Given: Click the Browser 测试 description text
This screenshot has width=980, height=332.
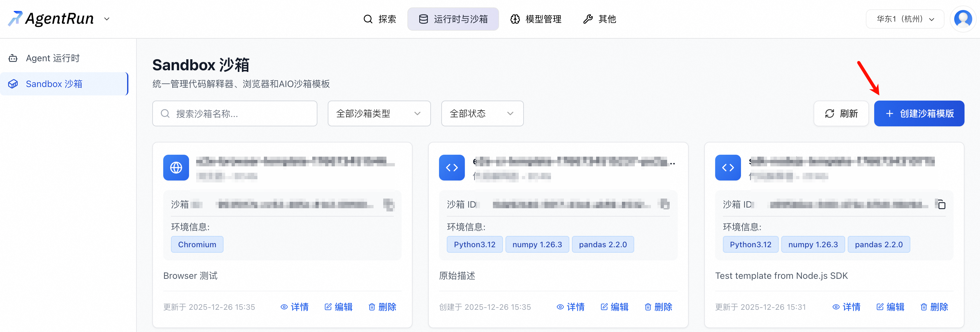Looking at the screenshot, I should 190,276.
